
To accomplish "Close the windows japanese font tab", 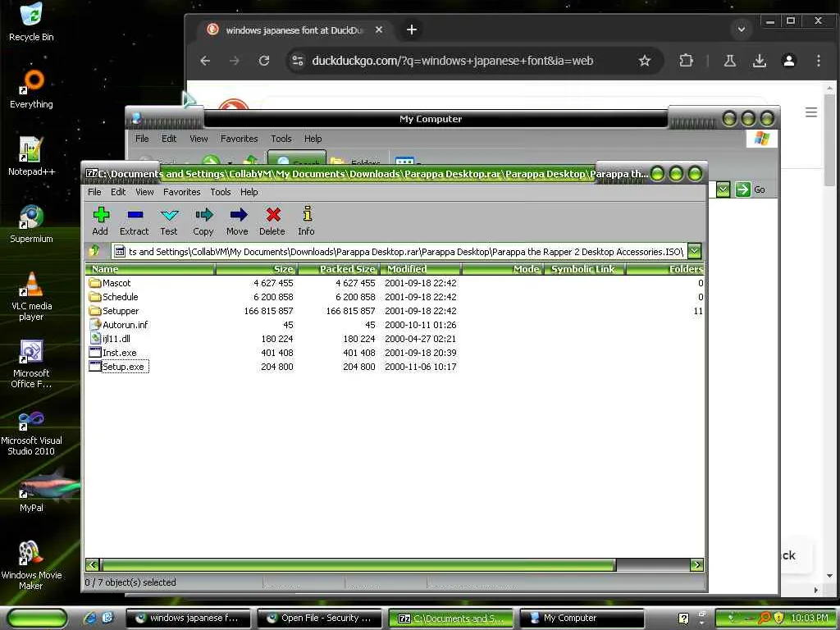I will (x=379, y=30).
